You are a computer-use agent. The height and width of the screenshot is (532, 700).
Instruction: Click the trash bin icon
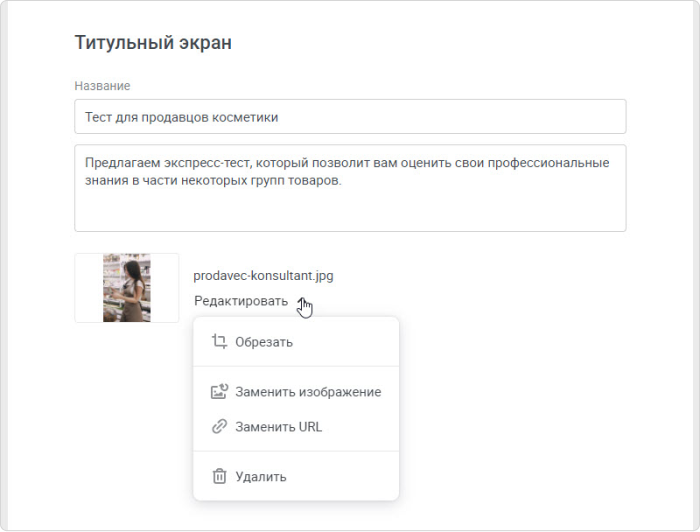tap(219, 476)
